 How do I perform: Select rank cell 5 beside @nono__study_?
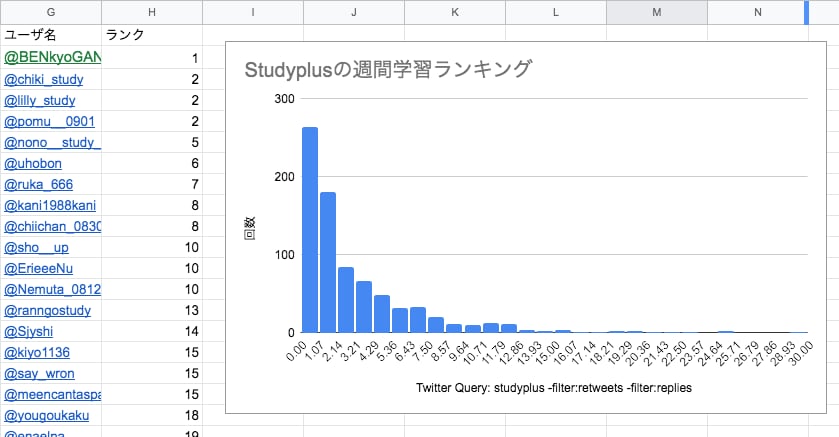click(152, 142)
